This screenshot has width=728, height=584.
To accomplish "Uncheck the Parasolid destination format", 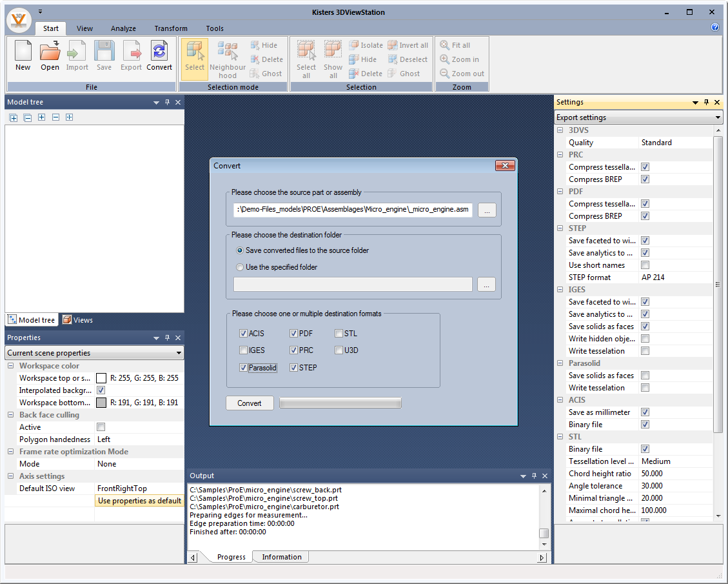I will 243,367.
